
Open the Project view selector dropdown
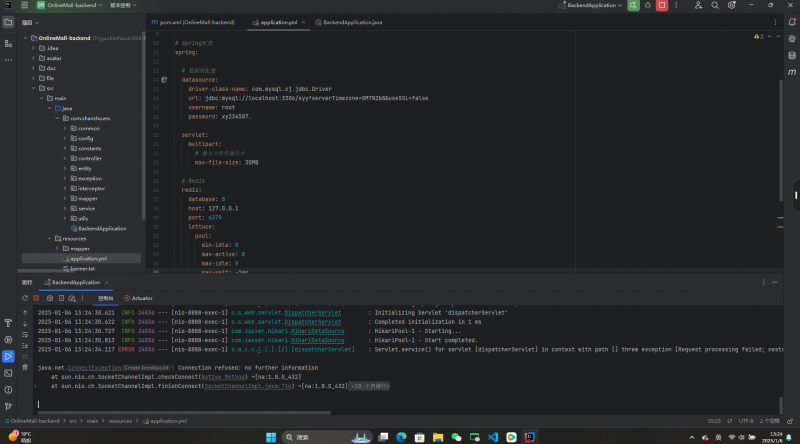tap(30, 22)
